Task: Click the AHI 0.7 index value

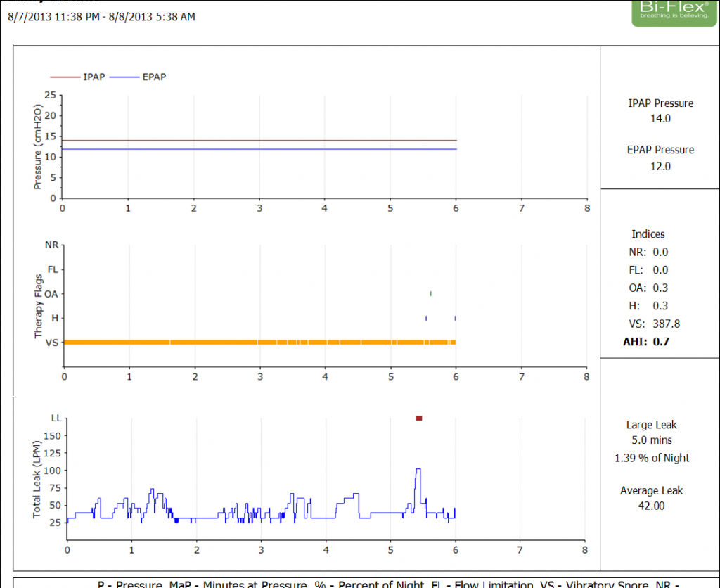Action: [x=660, y=342]
